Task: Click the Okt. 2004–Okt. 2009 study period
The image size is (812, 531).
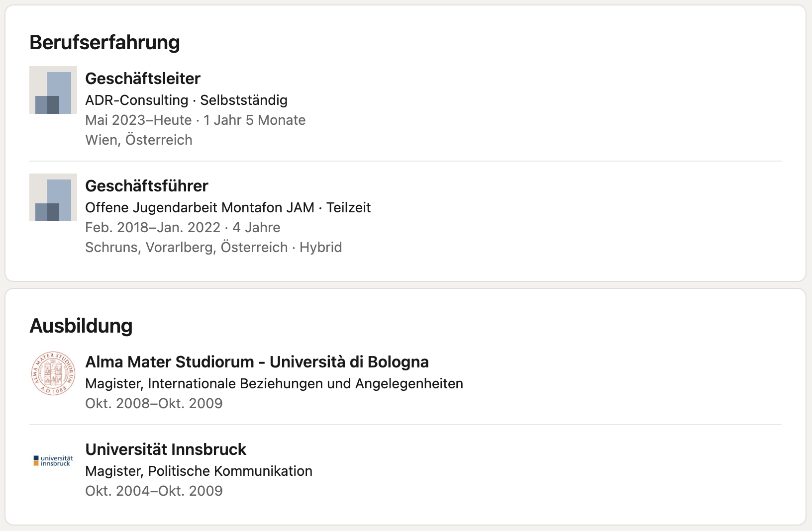Action: [154, 491]
